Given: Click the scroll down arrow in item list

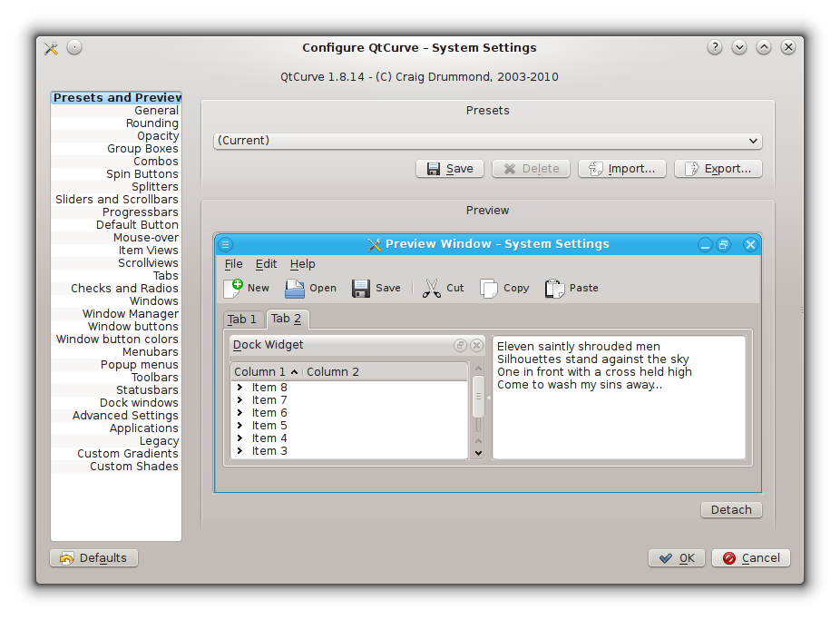Looking at the screenshot, I should [478, 451].
